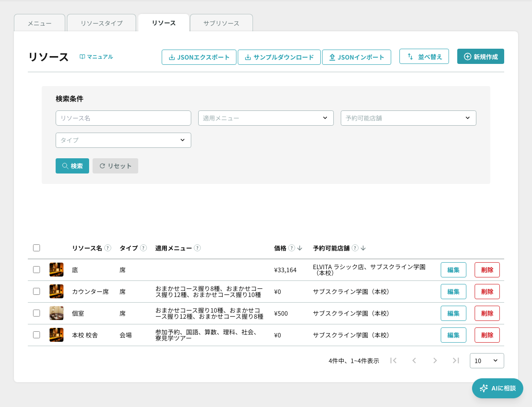Delete the 個室 resource row

[x=487, y=313]
